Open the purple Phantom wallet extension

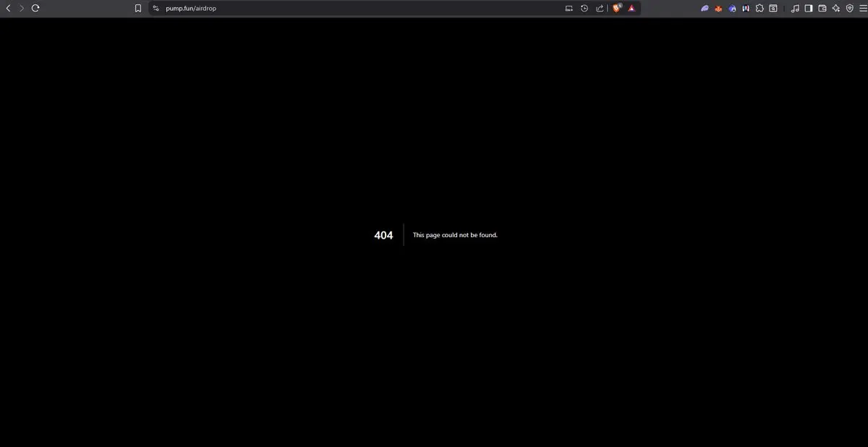[705, 8]
